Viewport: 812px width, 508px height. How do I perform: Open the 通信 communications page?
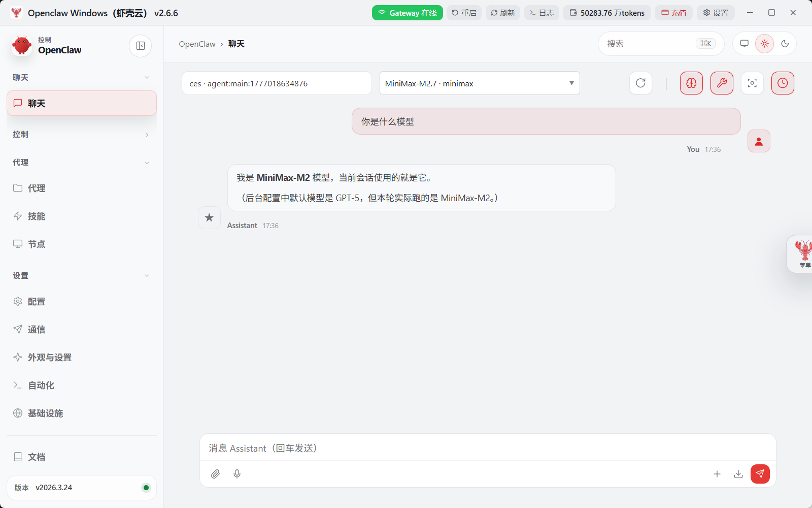(x=82, y=329)
